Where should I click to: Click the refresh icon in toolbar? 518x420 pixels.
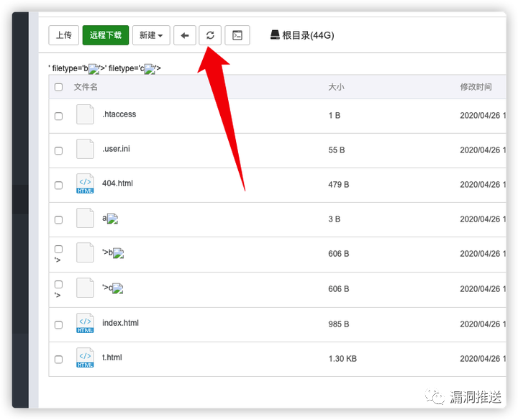pos(210,35)
